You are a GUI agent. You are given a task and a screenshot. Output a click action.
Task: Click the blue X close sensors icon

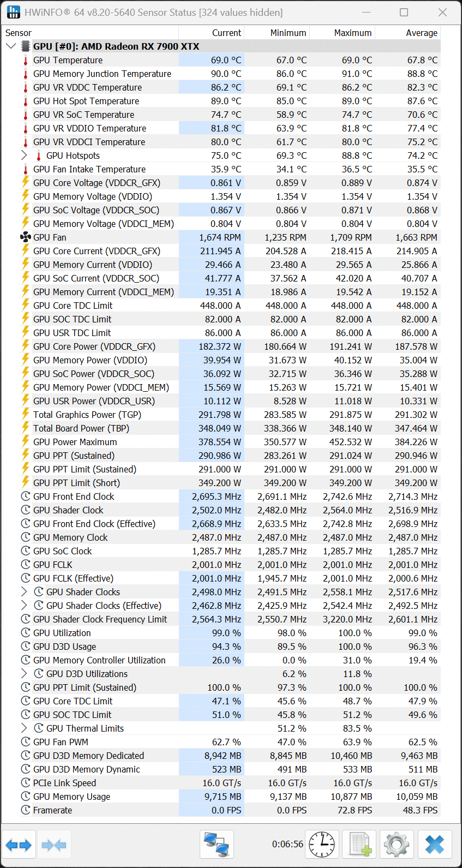click(435, 845)
